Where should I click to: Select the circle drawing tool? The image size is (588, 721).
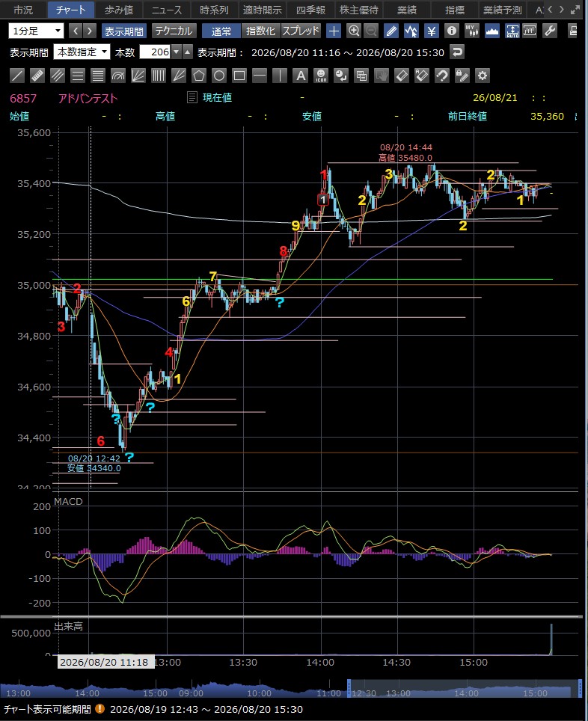[x=219, y=76]
